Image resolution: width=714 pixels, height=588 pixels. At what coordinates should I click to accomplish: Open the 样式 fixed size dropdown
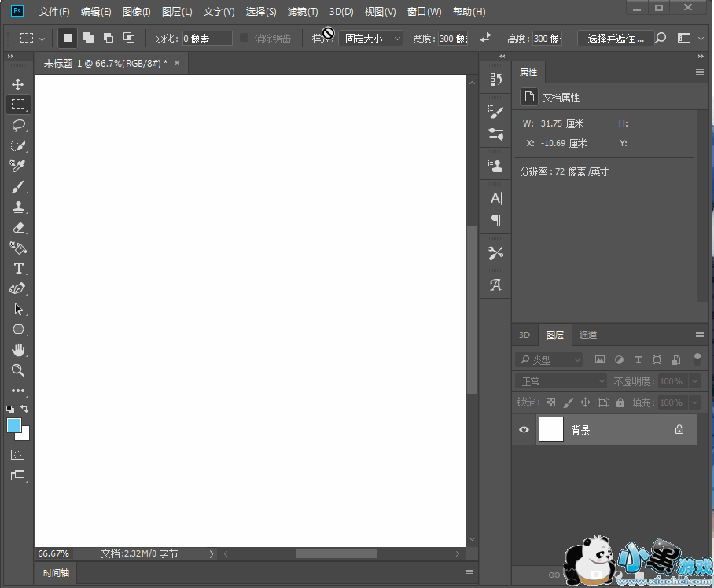pos(370,38)
